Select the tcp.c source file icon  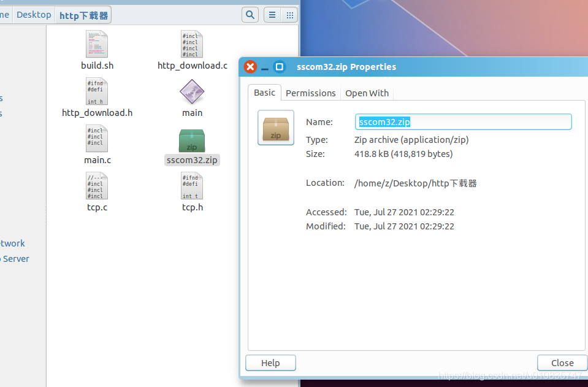click(x=97, y=186)
